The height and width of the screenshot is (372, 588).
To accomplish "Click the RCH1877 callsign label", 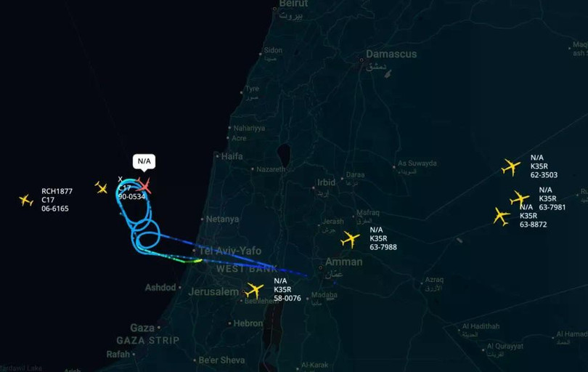I will click(57, 191).
